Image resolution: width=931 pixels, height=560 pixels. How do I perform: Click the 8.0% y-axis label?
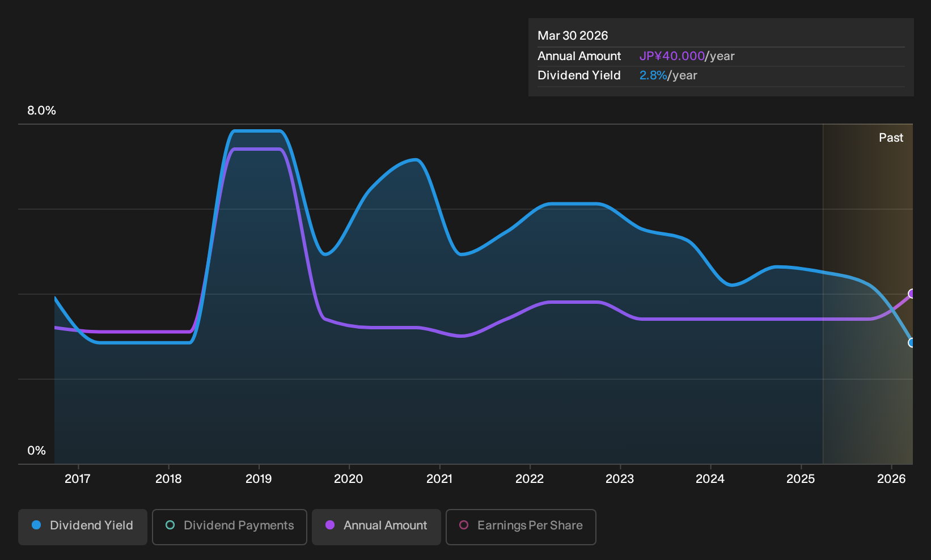[41, 111]
